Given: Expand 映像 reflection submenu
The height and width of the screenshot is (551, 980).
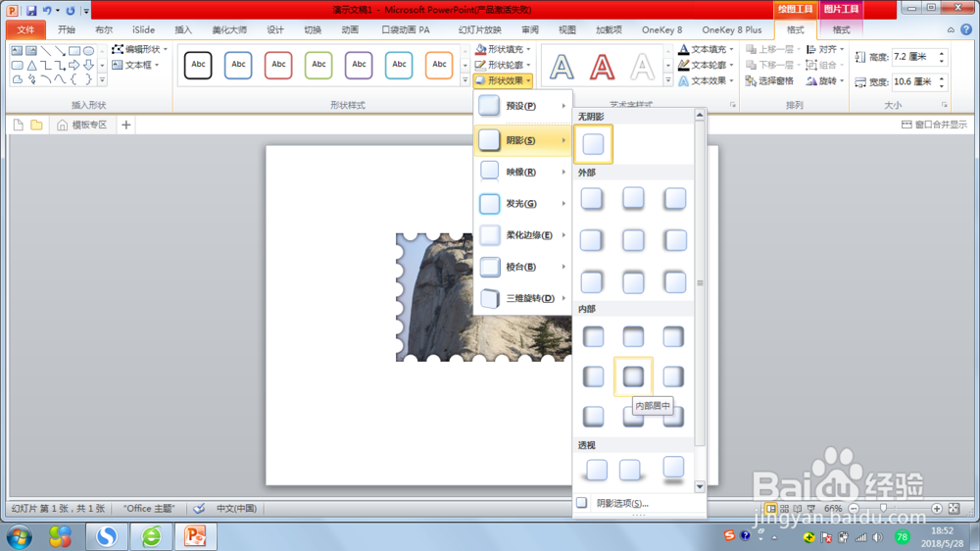Looking at the screenshot, I should tap(522, 172).
